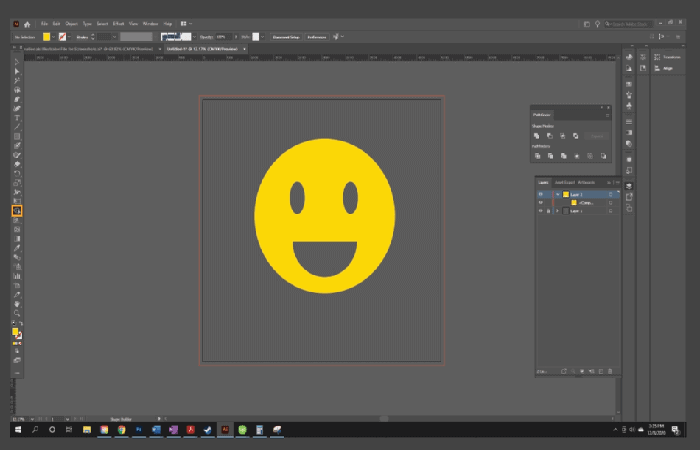Expand Layer 1 disclosure arrow
Image resolution: width=700 pixels, height=450 pixels.
[558, 211]
